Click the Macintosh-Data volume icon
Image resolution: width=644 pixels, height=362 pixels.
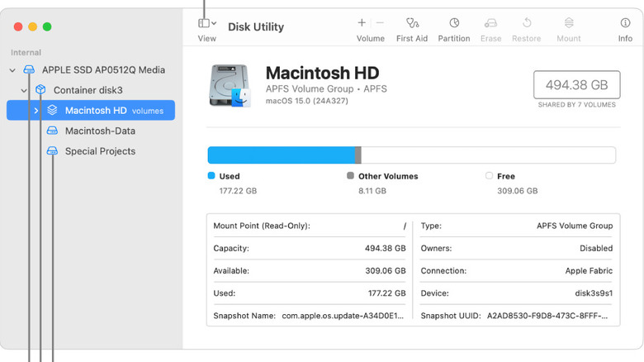52,131
